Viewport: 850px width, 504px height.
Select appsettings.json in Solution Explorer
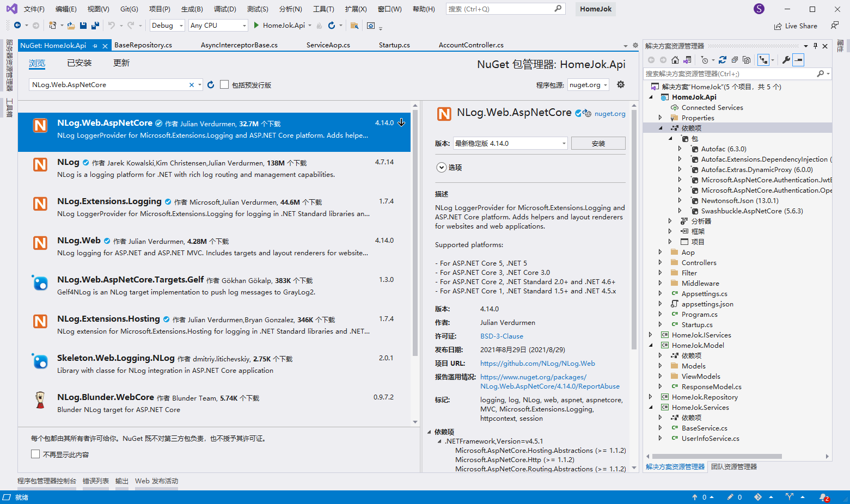tap(707, 304)
